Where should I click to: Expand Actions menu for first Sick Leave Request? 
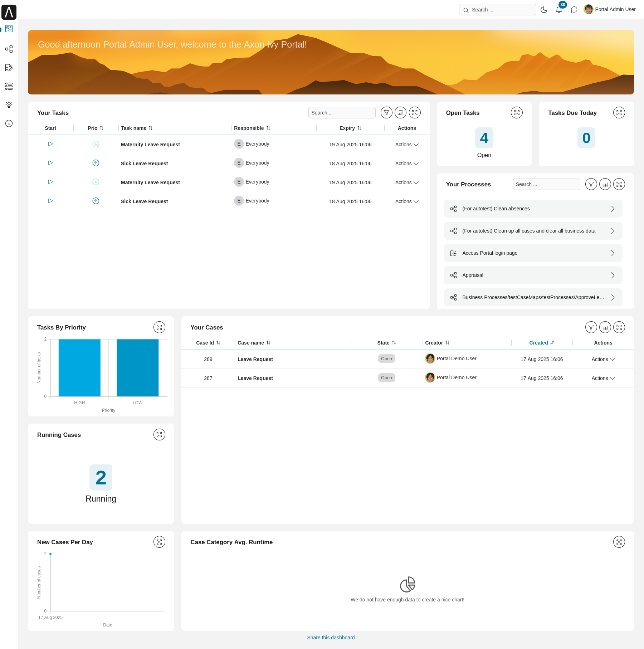(x=407, y=164)
